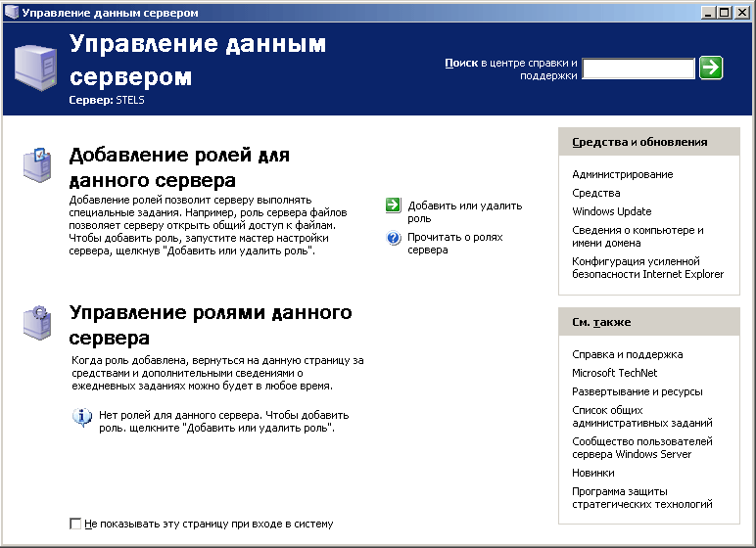Open 'Прочитать о ролях сервера' link

[454, 244]
